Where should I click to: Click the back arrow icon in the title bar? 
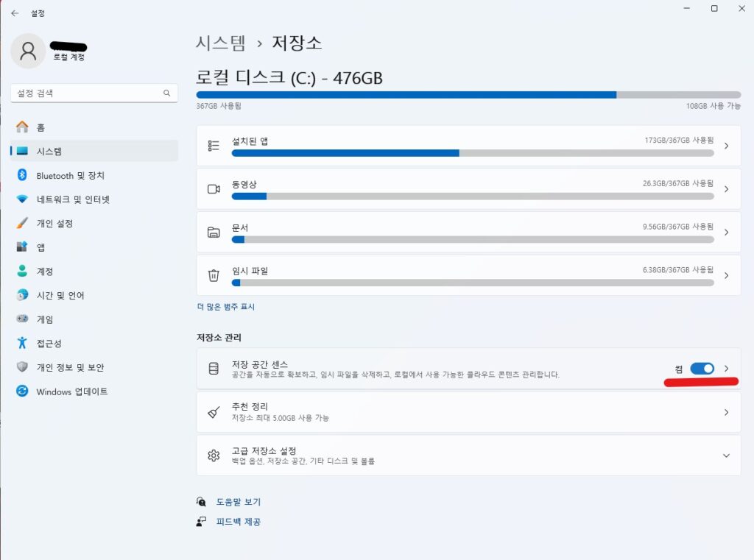[15, 13]
